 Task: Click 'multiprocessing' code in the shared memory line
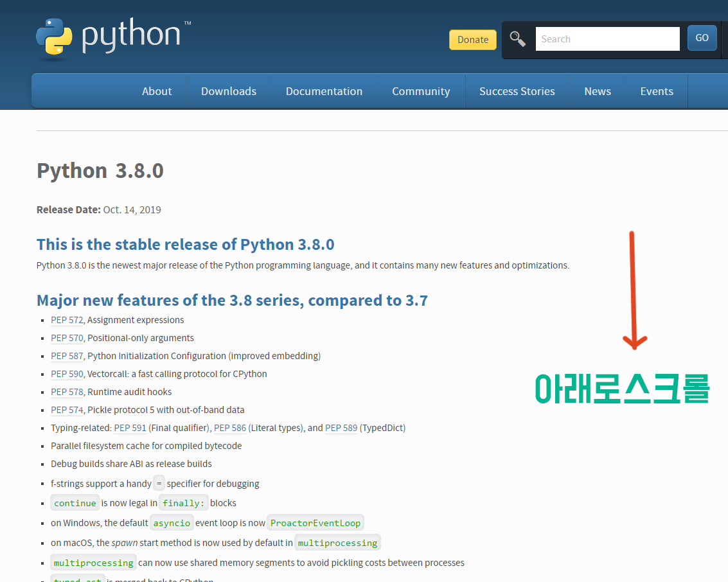93,563
